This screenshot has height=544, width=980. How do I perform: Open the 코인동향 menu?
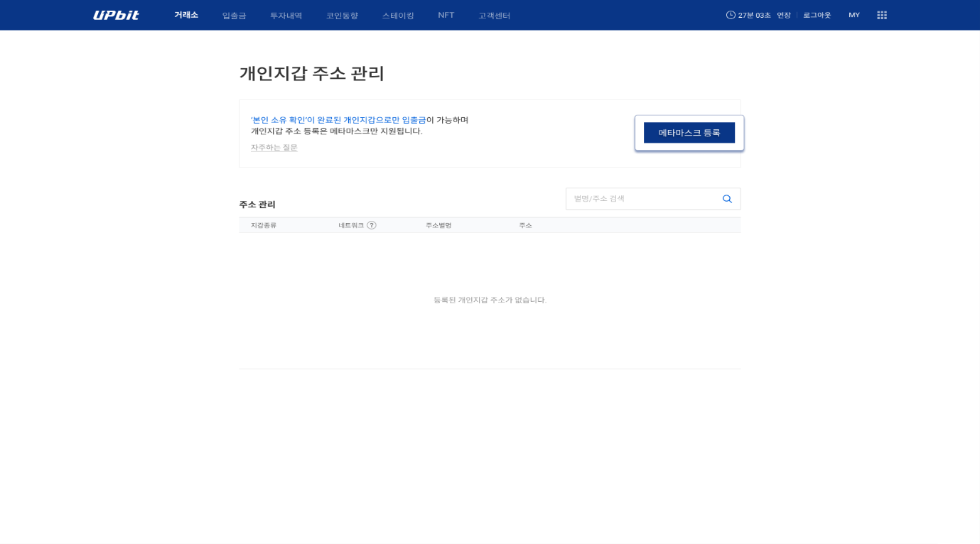pos(342,16)
